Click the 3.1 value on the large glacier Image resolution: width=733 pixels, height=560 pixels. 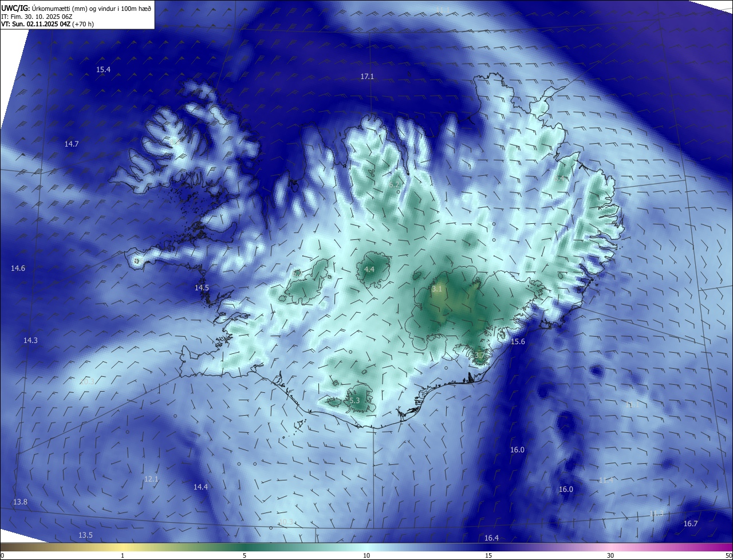coord(437,289)
